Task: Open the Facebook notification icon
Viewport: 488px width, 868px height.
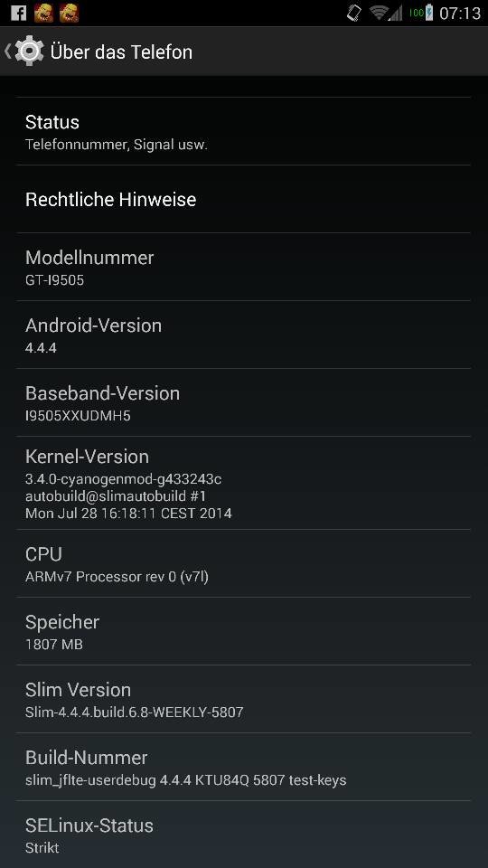Action: (18, 12)
